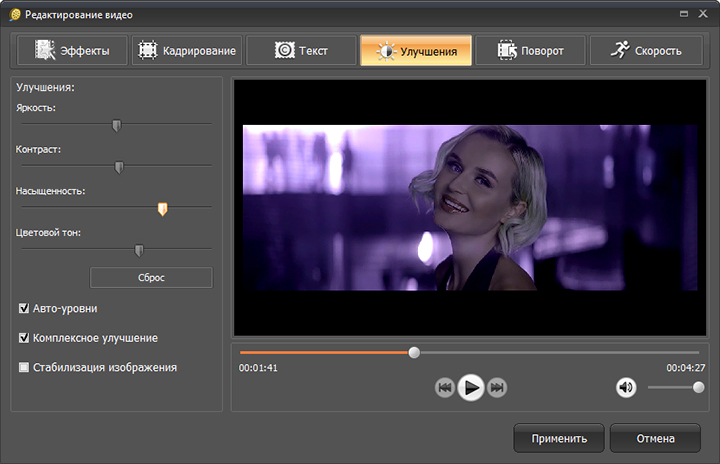Open the Эффекты tab
Screen dimensions: 720x464
[72, 51]
